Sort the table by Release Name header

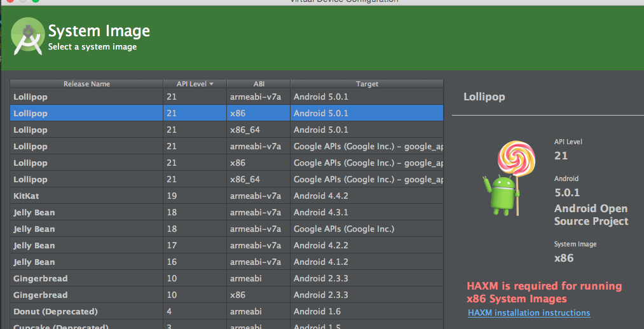tap(86, 84)
